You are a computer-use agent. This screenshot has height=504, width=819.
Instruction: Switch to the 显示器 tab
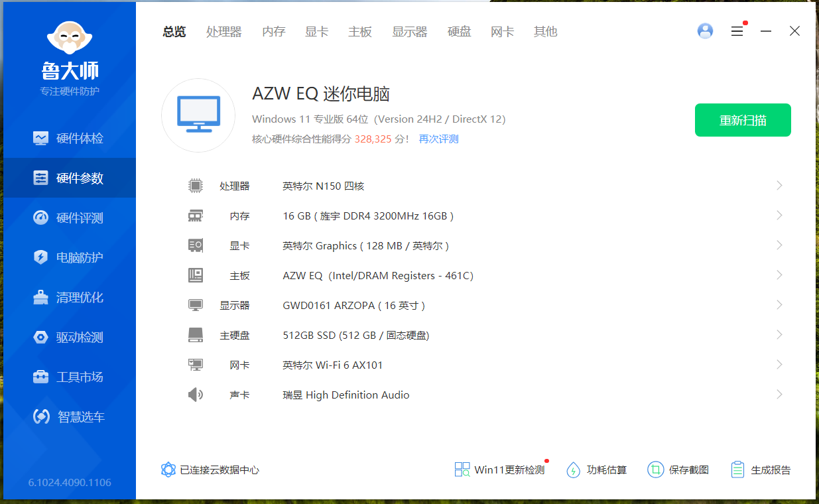(x=410, y=32)
